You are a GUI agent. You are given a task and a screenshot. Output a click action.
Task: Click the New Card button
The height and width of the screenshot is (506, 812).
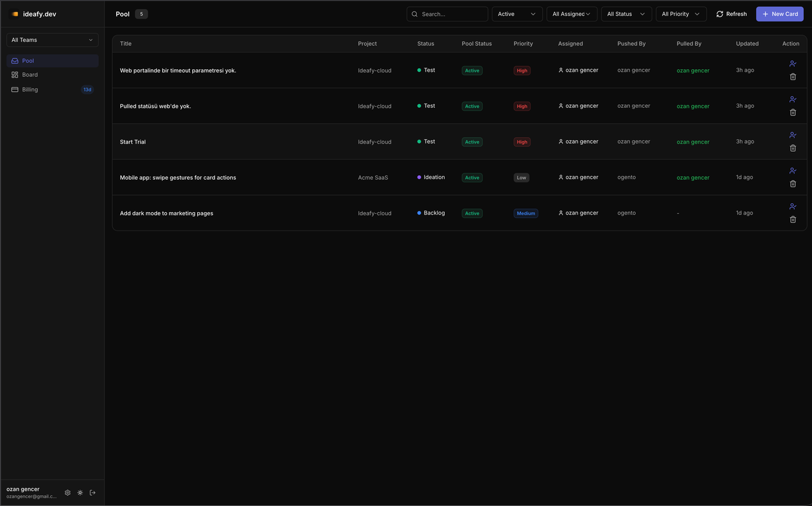point(780,14)
